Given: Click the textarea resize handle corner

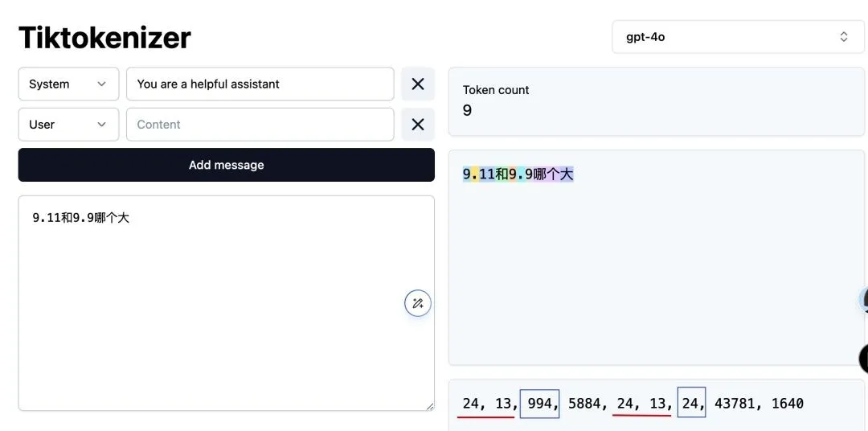Looking at the screenshot, I should 429,407.
